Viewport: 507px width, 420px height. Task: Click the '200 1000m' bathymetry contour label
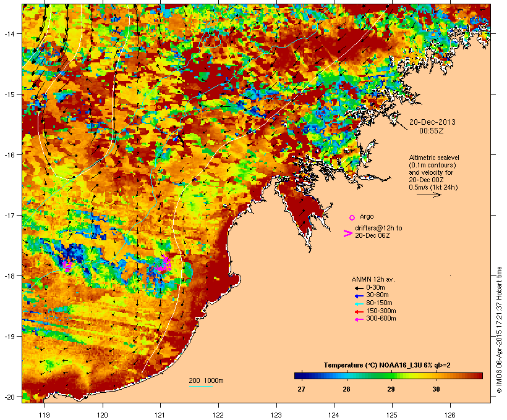tap(206, 380)
